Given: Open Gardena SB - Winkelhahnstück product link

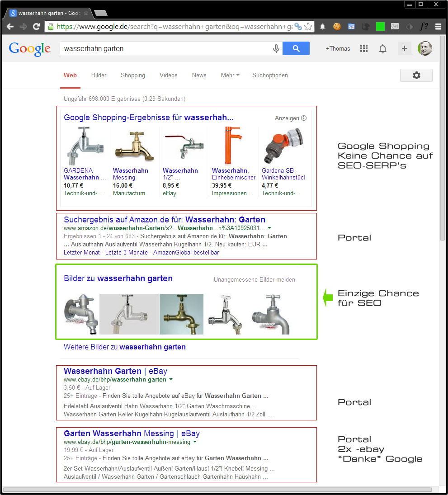Looking at the screenshot, I should 283,174.
